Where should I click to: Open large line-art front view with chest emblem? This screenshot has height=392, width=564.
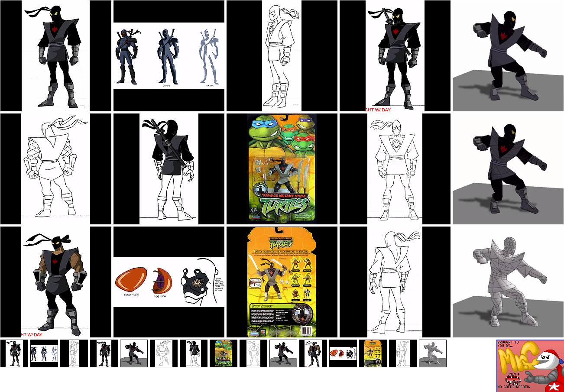pos(395,169)
